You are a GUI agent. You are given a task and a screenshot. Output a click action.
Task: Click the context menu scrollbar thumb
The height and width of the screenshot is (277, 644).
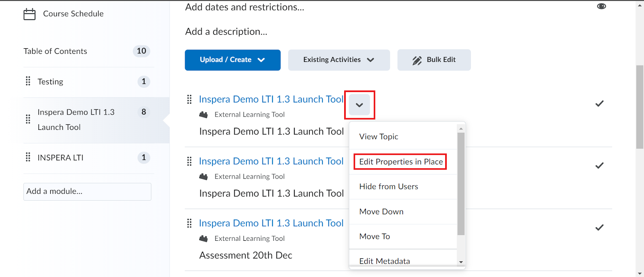tap(461, 184)
